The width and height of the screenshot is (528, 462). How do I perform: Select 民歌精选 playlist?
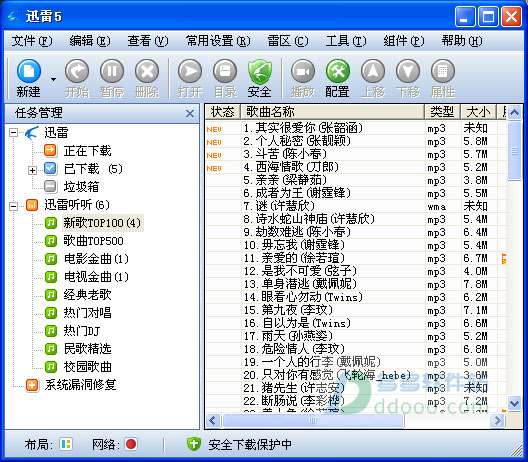[x=88, y=349]
